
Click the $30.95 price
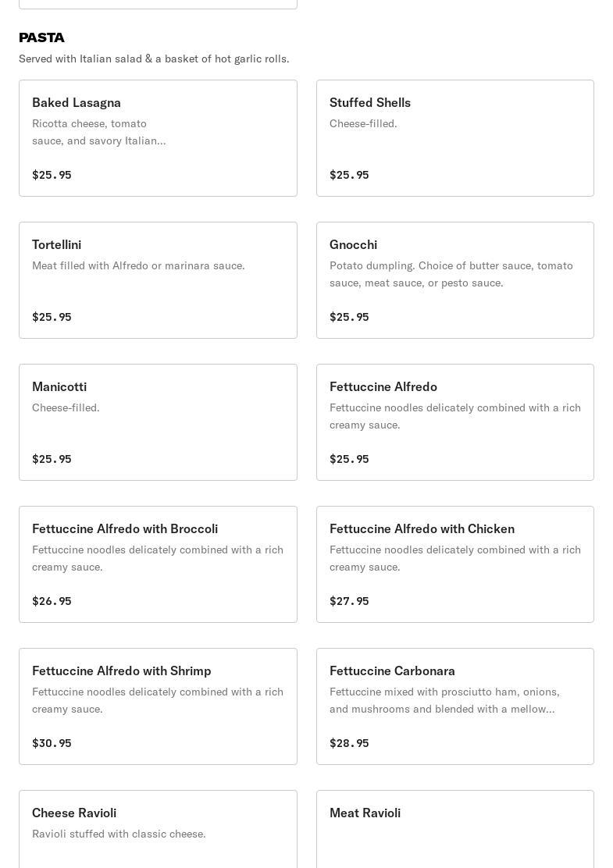[x=52, y=743]
